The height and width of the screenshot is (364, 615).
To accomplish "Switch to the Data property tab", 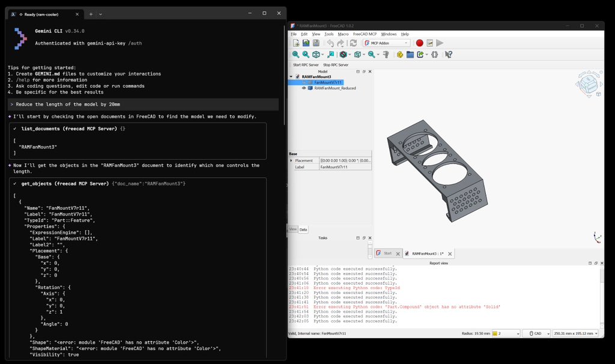I will (x=303, y=229).
